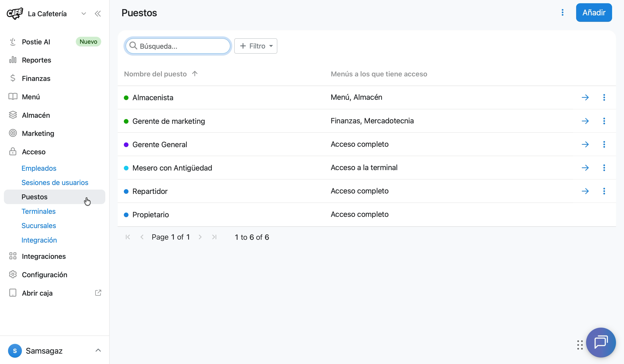This screenshot has height=364, width=624.
Task: Go to Sucursales
Action: pyautogui.click(x=39, y=225)
